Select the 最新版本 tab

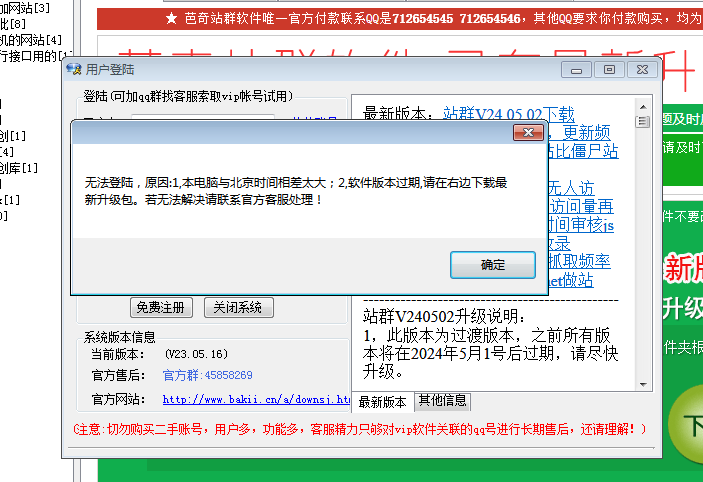point(382,402)
